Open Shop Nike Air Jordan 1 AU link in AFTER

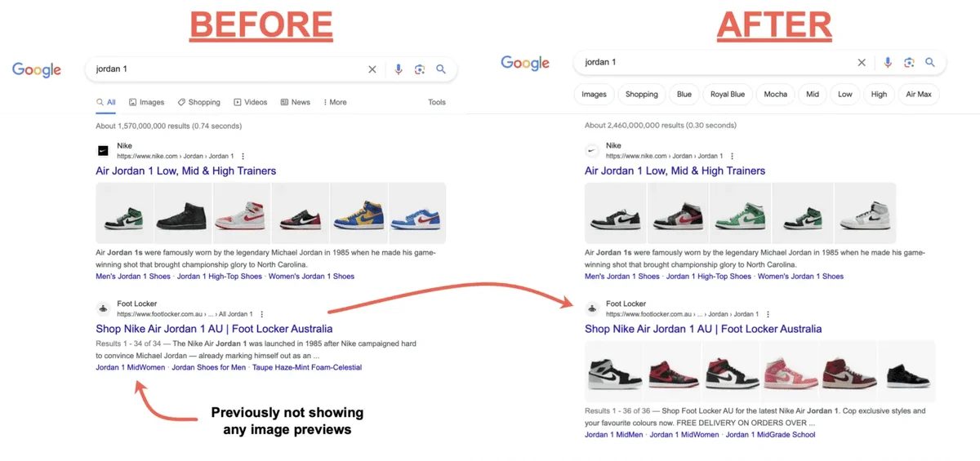pos(702,329)
